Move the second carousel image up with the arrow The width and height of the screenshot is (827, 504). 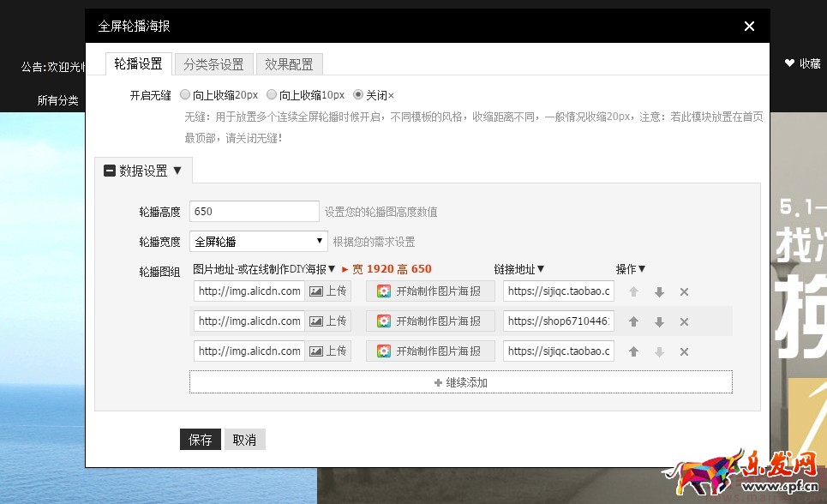[632, 321]
